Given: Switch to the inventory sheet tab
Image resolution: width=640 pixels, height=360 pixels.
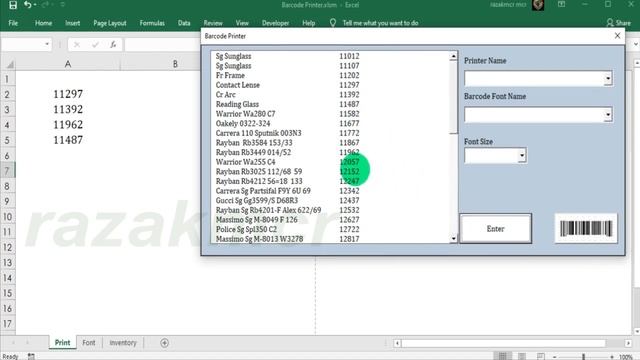Looking at the screenshot, I should (x=123, y=343).
